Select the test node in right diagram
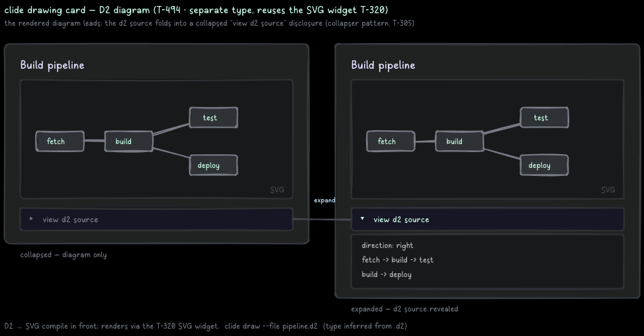The height and width of the screenshot is (336, 644). 544,118
